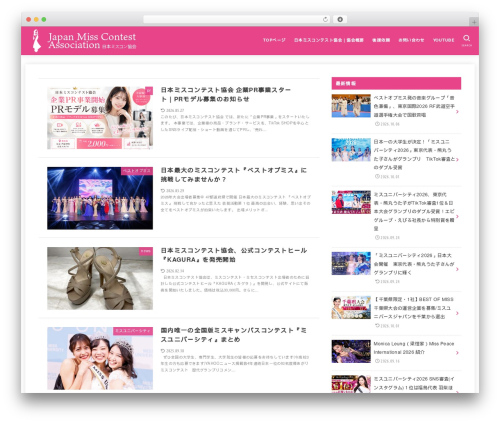Click the date under the ベストオブミス article title

point(173,191)
